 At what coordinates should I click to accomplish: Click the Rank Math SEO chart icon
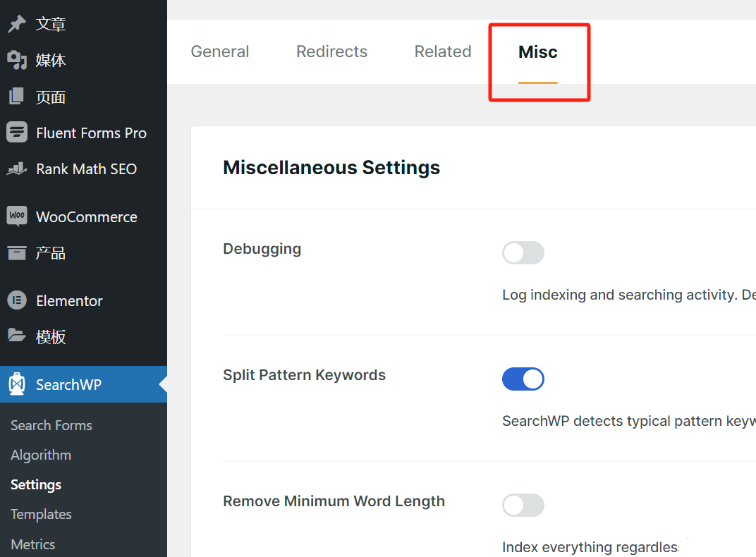point(17,169)
